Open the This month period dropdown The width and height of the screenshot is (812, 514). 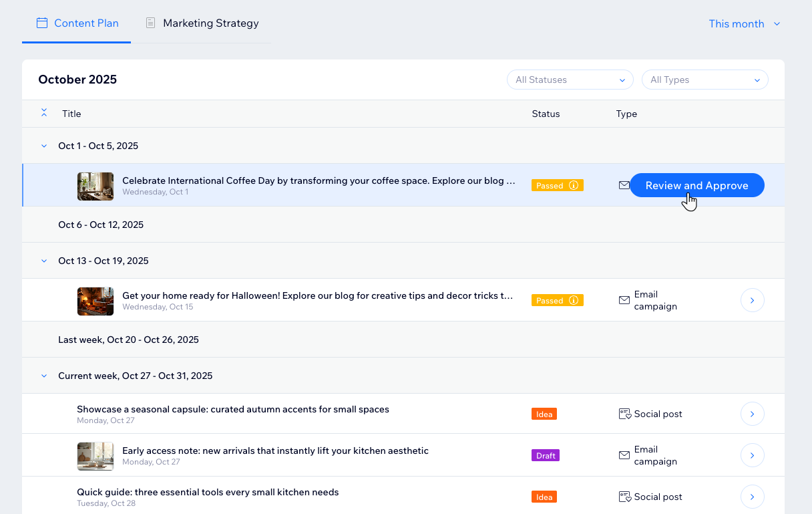tap(744, 24)
